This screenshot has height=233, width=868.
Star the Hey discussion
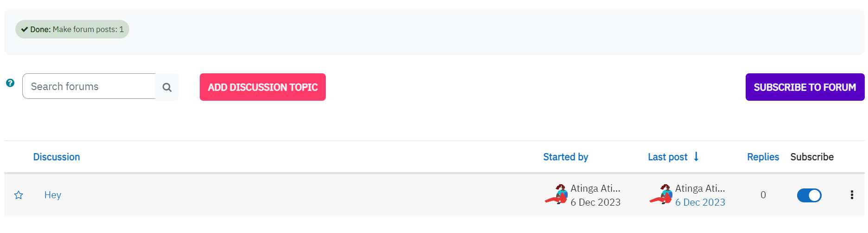(x=19, y=195)
